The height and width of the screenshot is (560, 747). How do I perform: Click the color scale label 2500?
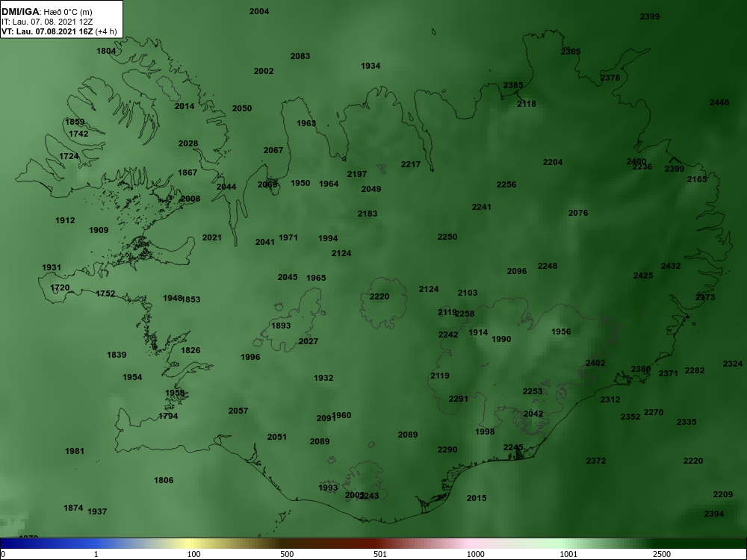[662, 554]
